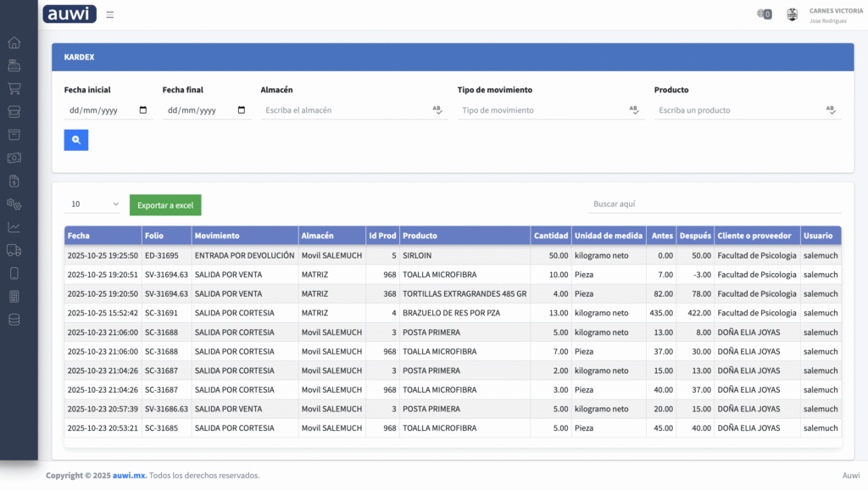The width and height of the screenshot is (868, 491).
Task: Click the line chart reports icon
Action: pos(14,227)
